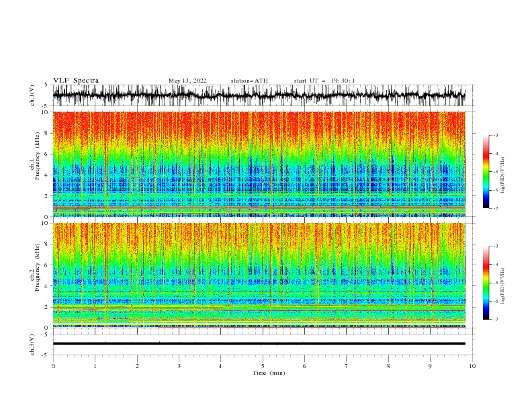532x411 pixels.
Task: Click the ch.1 PSD color bar
Action: tap(486, 171)
